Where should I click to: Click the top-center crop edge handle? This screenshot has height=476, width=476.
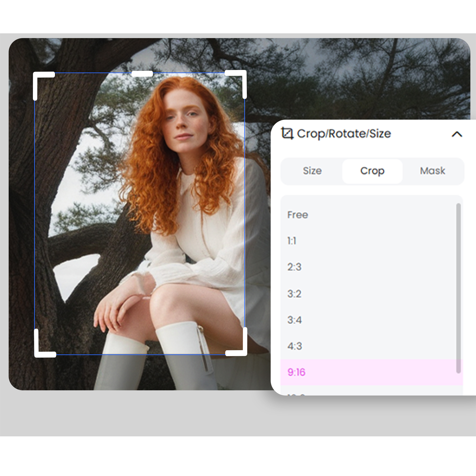pyautogui.click(x=142, y=73)
